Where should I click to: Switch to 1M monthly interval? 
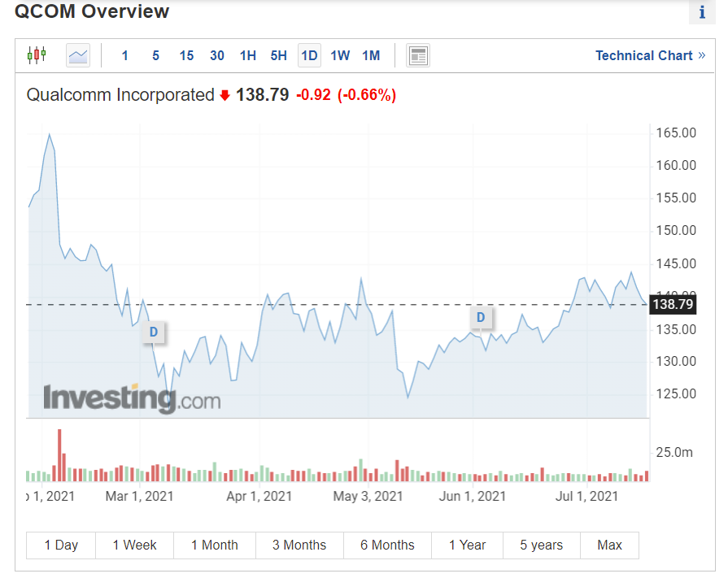[371, 55]
